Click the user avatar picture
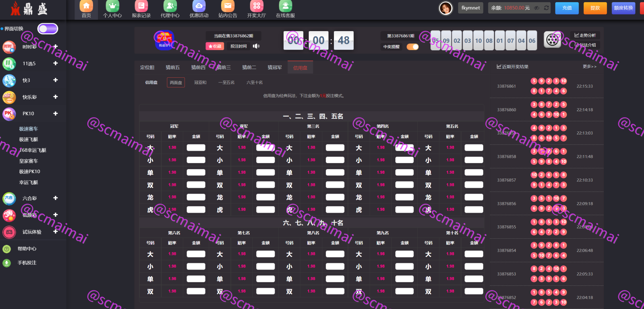This screenshot has width=644, height=309. tap(446, 8)
